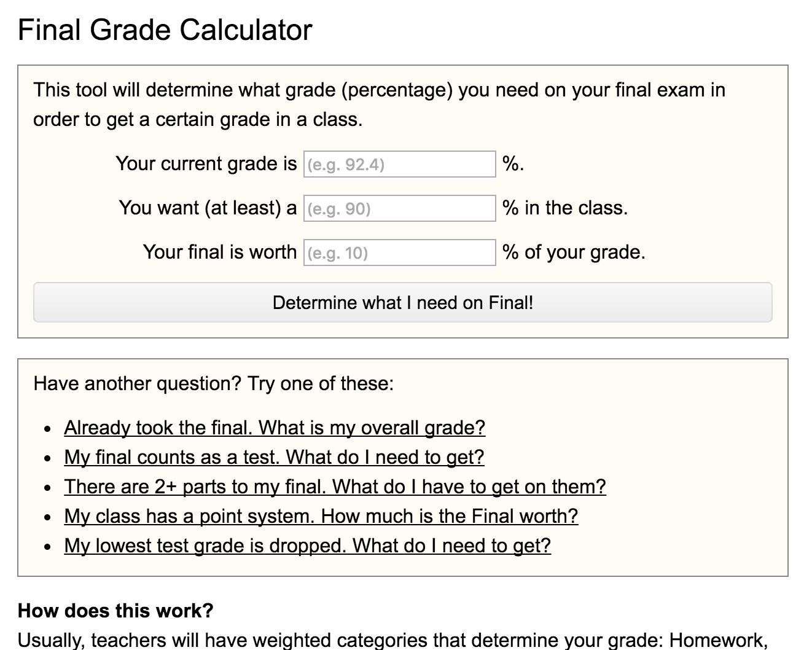Image resolution: width=812 pixels, height=650 pixels.
Task: Click the Have another question? prompt text
Action: (213, 383)
